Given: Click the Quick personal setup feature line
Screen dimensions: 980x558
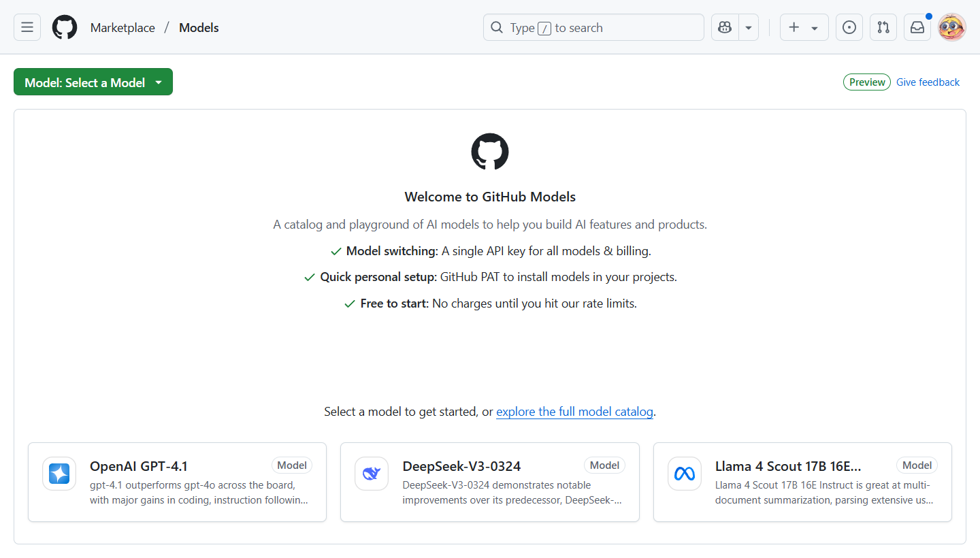Looking at the screenshot, I should tap(490, 277).
